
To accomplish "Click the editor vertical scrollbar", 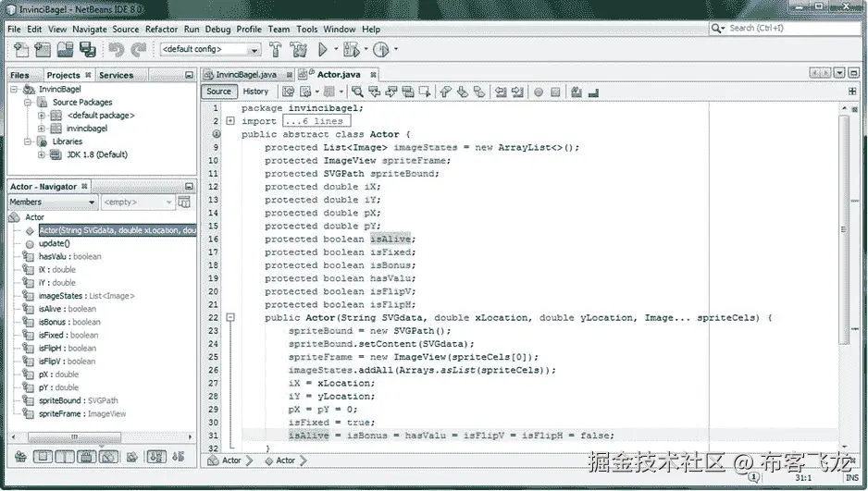I will (844, 229).
